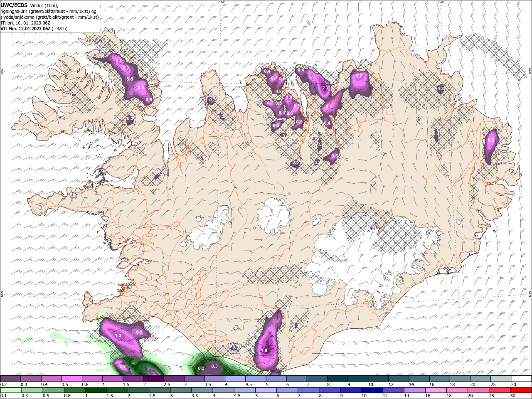This screenshot has width=532, height=399.
Task: Click the 15W longitude label
Action: pyautogui.click(x=440, y=2)
